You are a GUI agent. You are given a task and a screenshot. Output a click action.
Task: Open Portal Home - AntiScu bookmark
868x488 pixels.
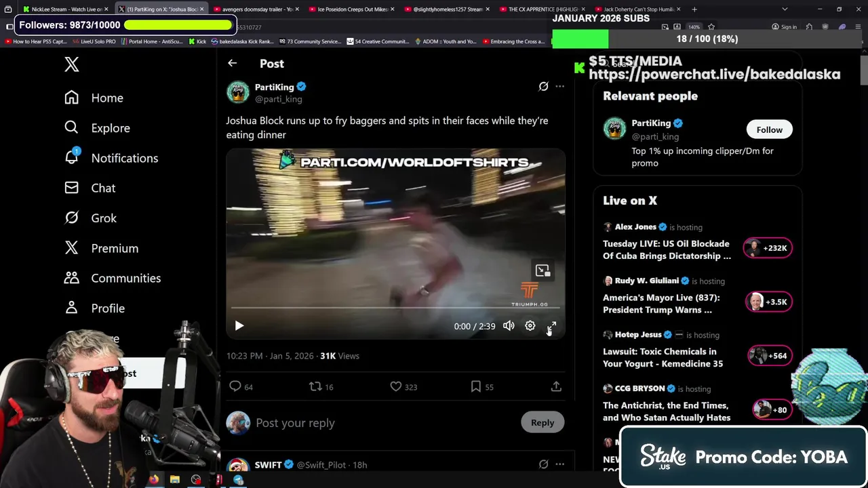pyautogui.click(x=151, y=41)
